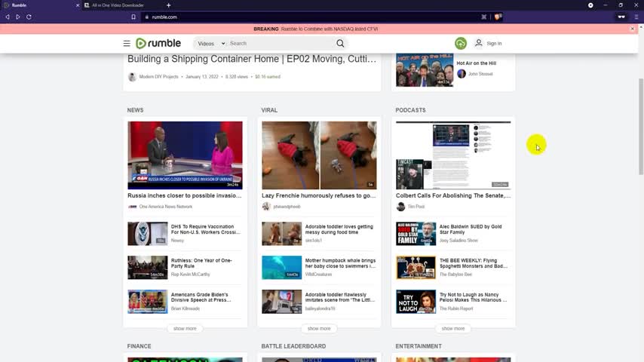Click the ENTERTAINMENT section heading
This screenshot has width=644, height=362.
[x=419, y=346]
